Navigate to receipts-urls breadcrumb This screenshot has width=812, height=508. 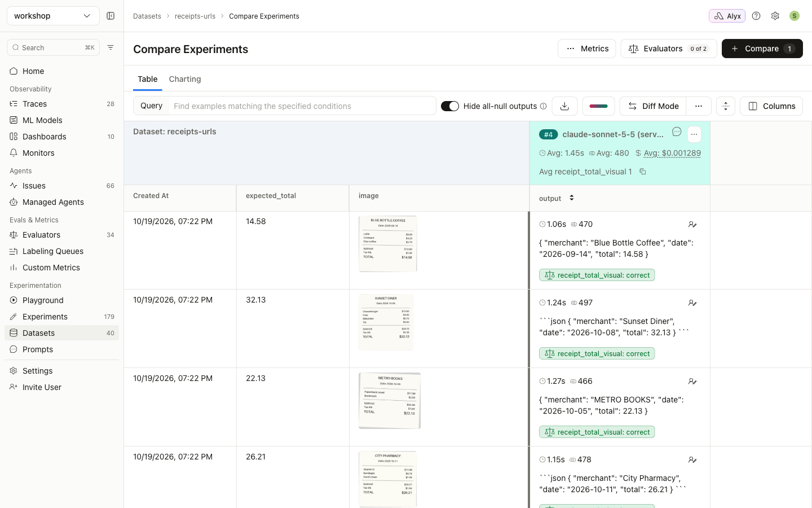[x=195, y=16]
